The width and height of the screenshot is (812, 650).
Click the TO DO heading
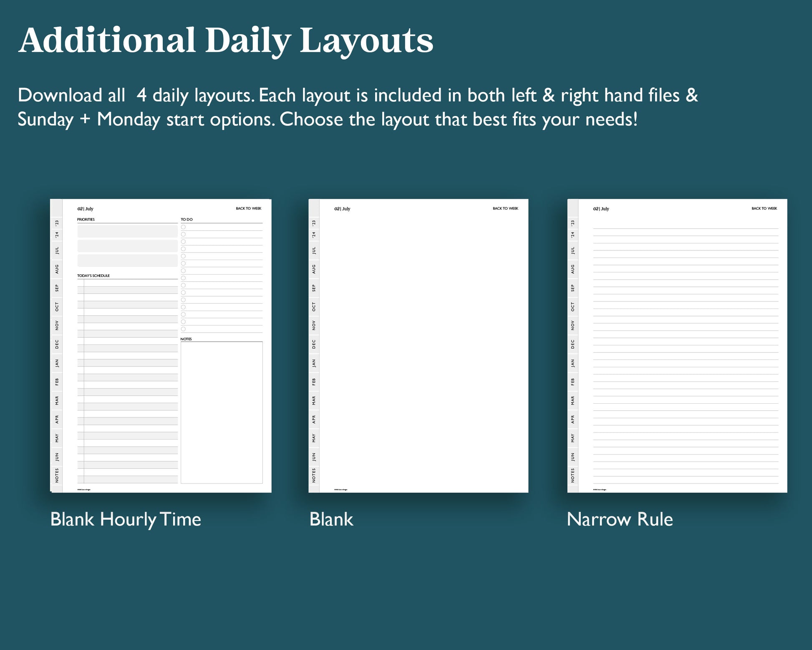187,219
